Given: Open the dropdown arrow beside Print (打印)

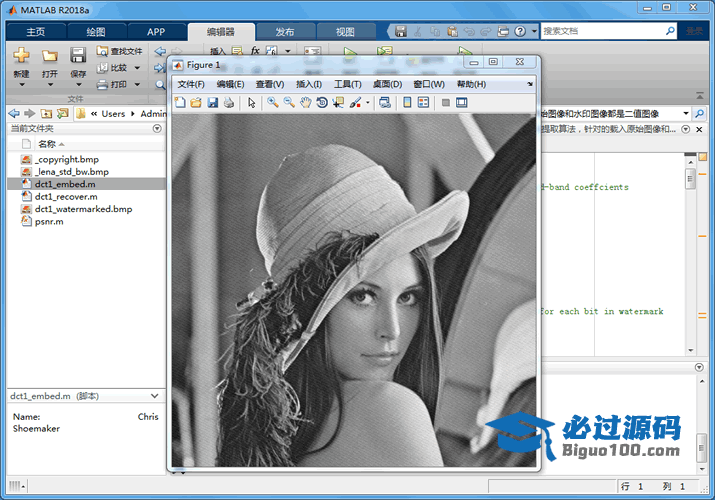Looking at the screenshot, I should pos(137,84).
